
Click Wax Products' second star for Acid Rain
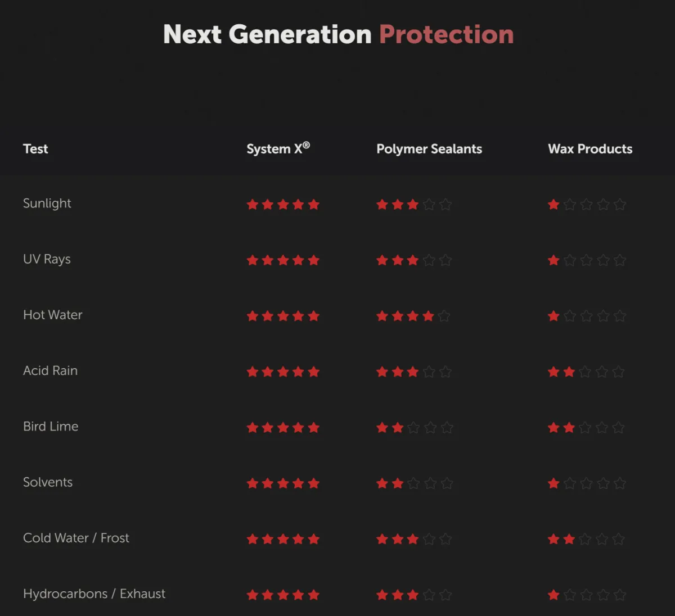569,372
